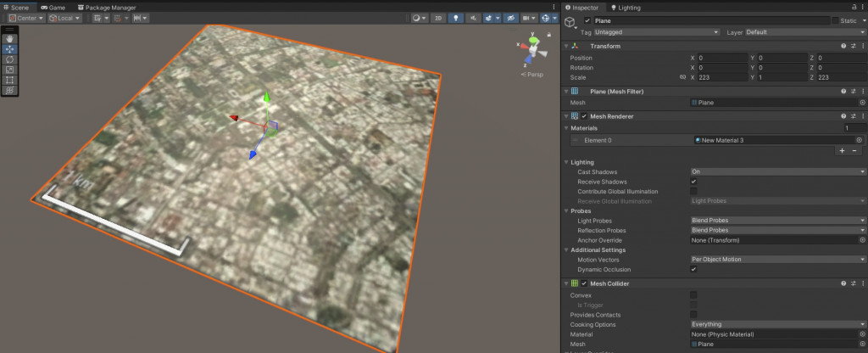Open Transform component help icon
868x353 pixels.
point(843,46)
